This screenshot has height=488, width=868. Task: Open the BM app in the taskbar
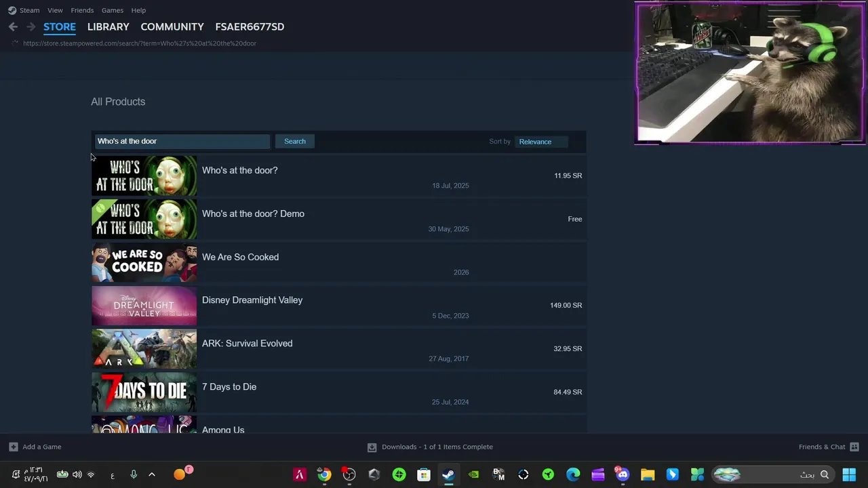tap(498, 474)
